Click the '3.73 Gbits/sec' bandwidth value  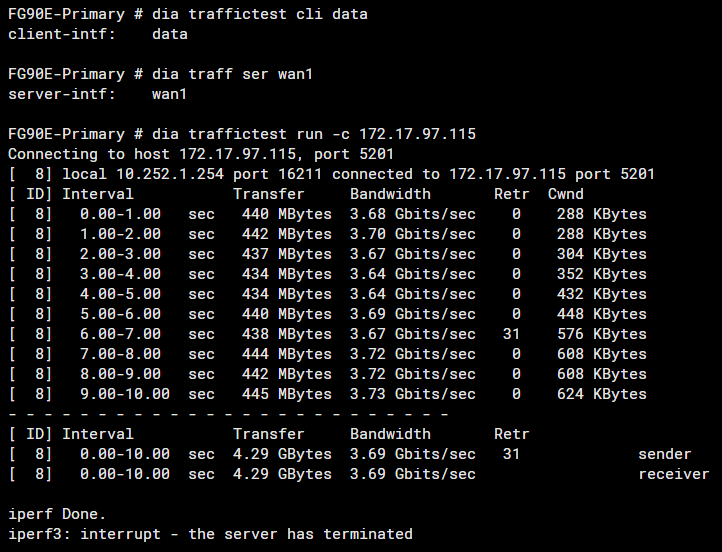(413, 394)
